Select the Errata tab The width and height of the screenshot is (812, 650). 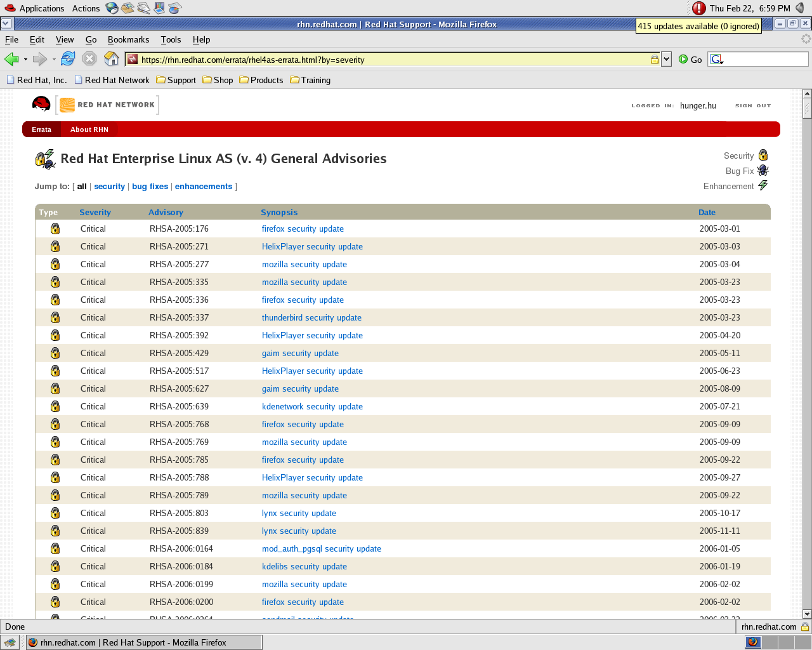[41, 129]
